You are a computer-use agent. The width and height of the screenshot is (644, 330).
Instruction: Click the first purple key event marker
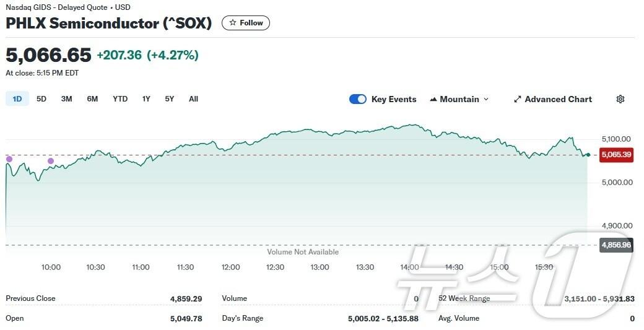(9, 159)
